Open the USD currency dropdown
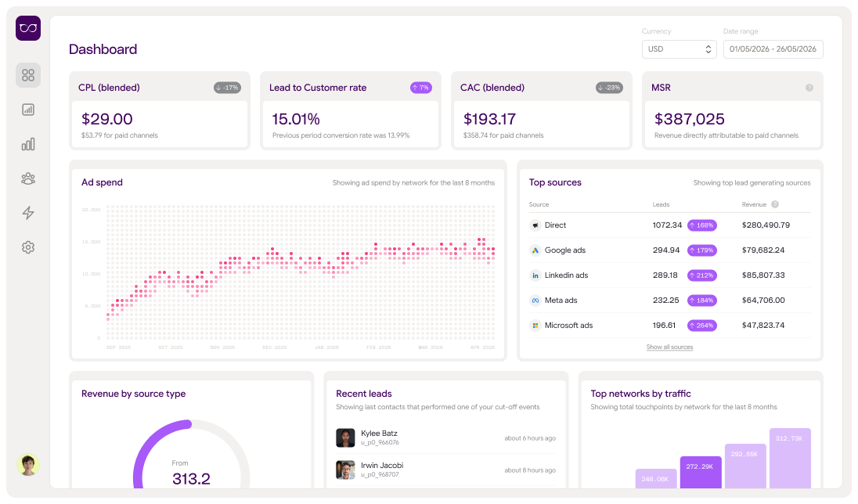Image resolution: width=858 pixels, height=504 pixels. point(679,49)
